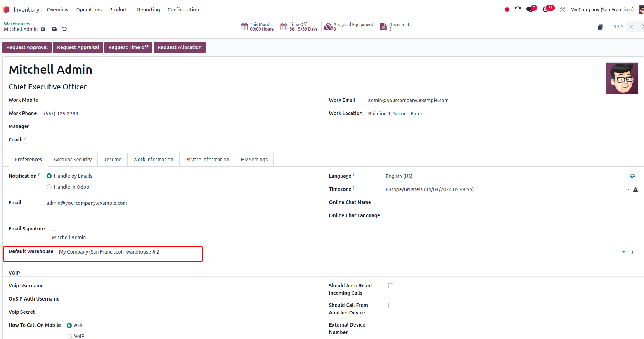Switch to the Preferences tab
644x339 pixels.
[x=28, y=160]
